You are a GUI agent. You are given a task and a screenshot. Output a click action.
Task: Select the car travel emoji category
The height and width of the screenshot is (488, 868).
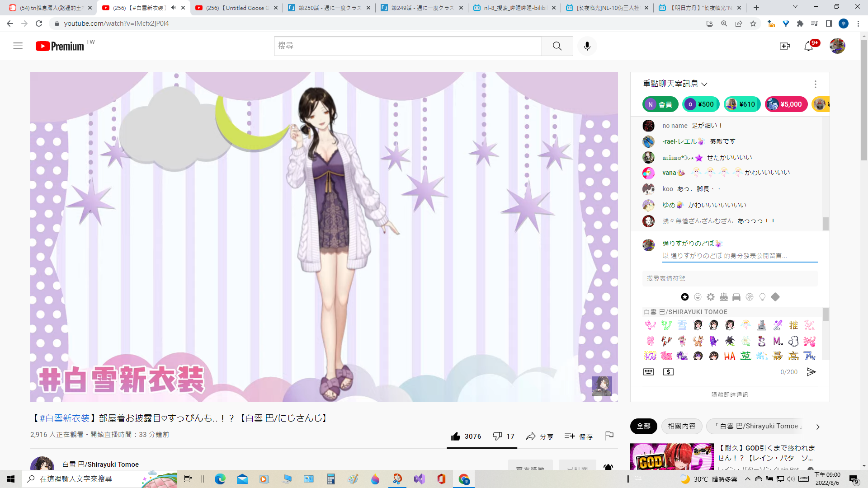click(x=736, y=297)
